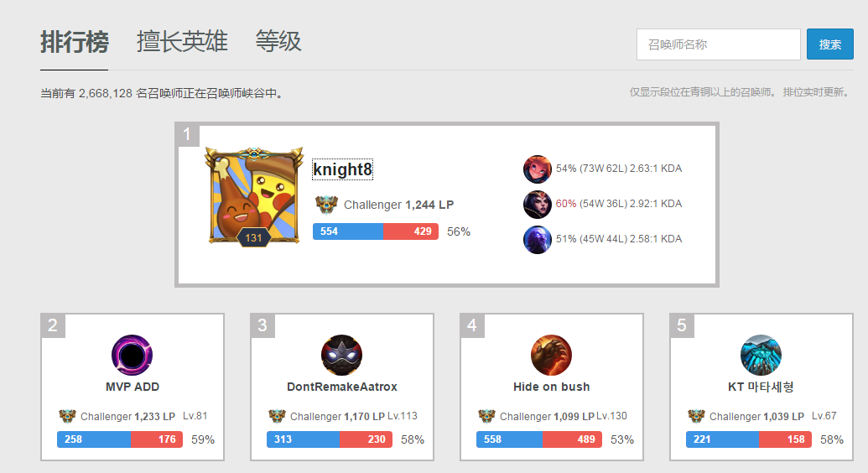Select knight8's champion icon with 60% win rate
This screenshot has width=868, height=473.
point(537,205)
